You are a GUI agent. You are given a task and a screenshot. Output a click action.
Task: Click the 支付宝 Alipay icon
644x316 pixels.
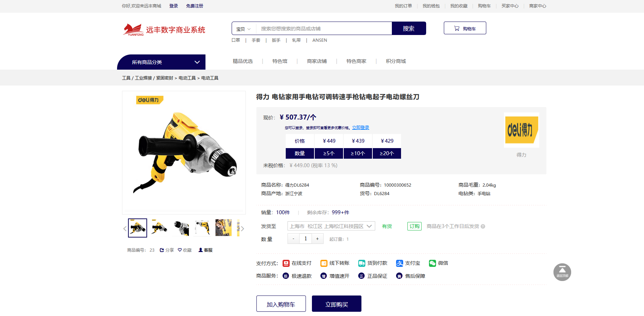(400, 263)
